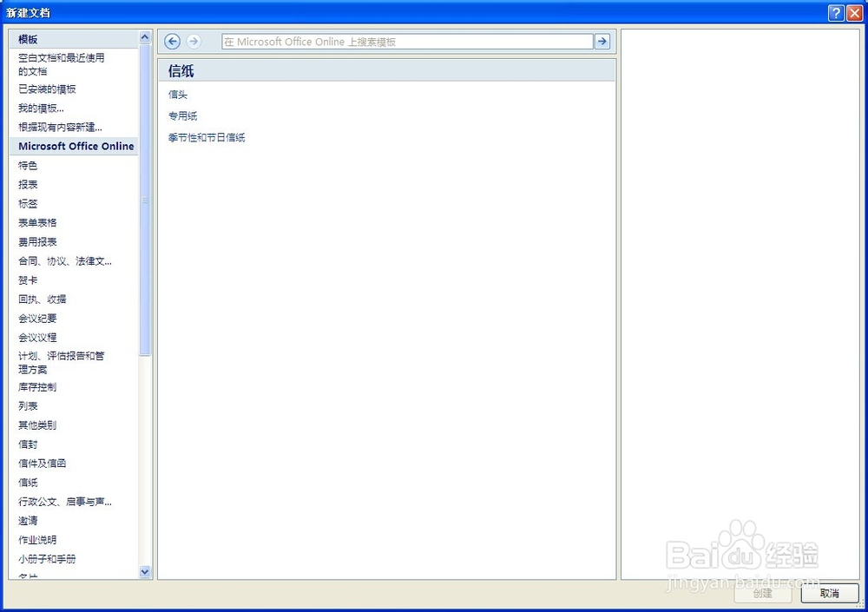868x612 pixels.
Task: Select the "信封" template category
Action: pyautogui.click(x=27, y=444)
